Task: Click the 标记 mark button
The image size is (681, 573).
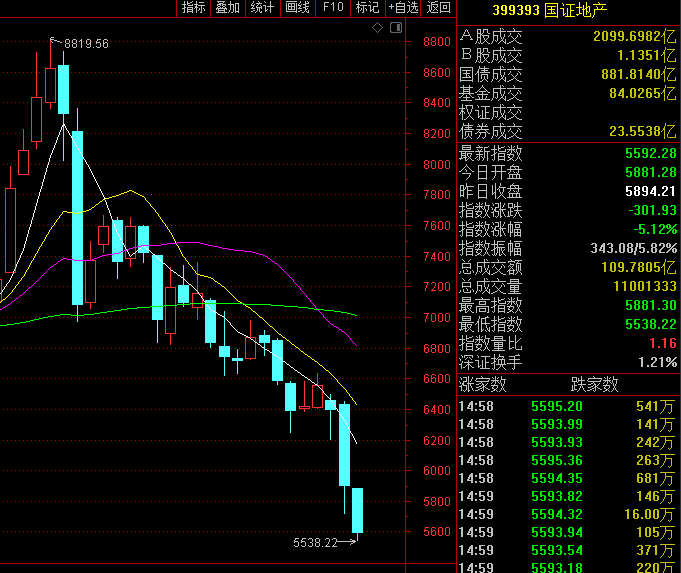Action: [367, 8]
